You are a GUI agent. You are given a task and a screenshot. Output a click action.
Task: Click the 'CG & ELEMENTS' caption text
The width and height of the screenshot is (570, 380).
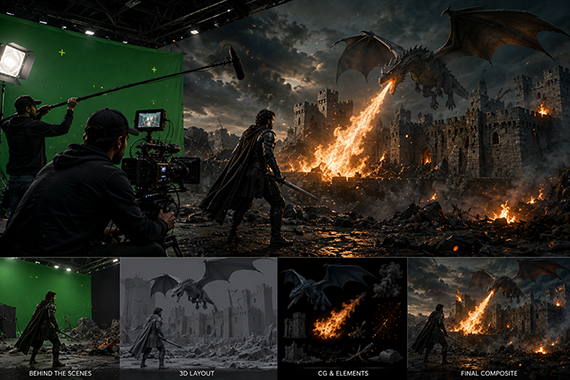(343, 373)
